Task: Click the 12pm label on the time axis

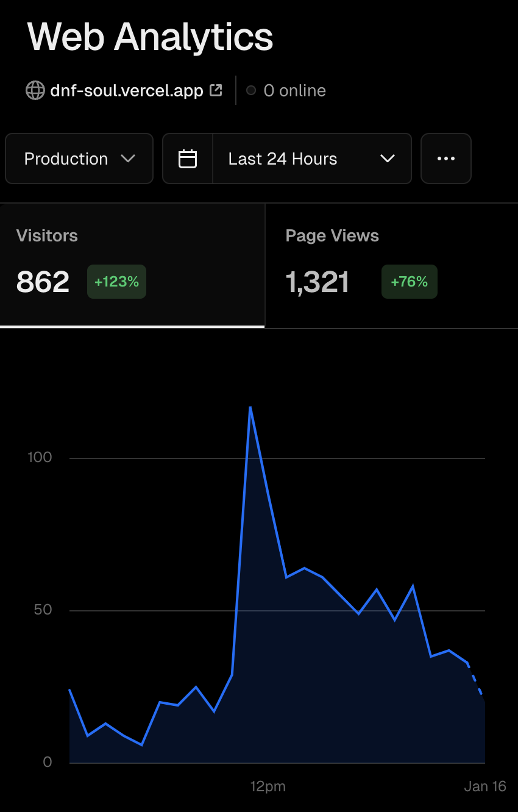Action: pyautogui.click(x=268, y=786)
